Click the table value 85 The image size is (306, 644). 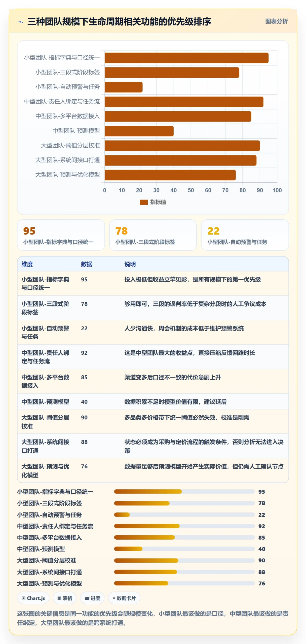click(84, 377)
